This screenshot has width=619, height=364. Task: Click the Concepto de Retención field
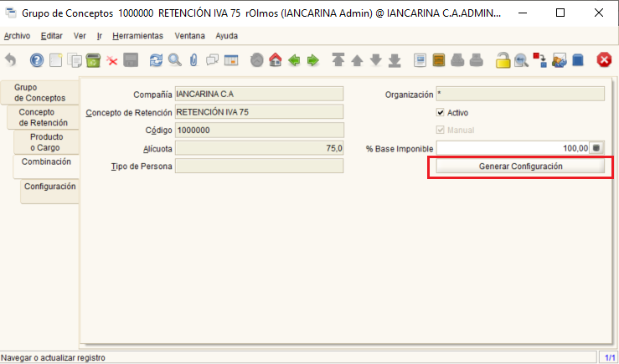point(259,112)
